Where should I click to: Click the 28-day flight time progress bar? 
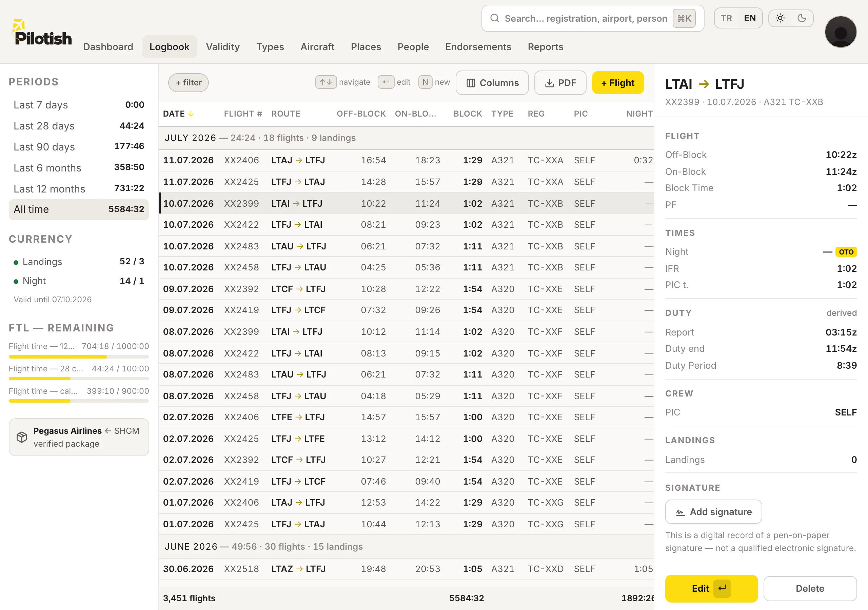pyautogui.click(x=79, y=379)
